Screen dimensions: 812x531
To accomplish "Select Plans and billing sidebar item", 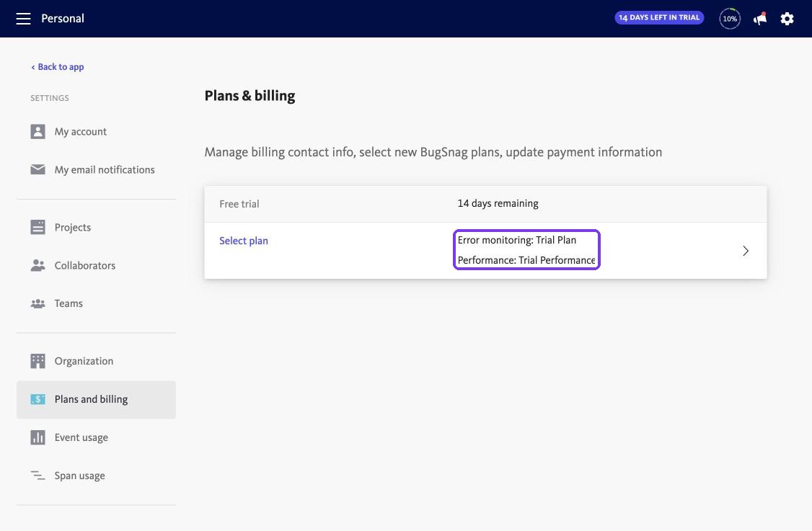I will point(97,400).
